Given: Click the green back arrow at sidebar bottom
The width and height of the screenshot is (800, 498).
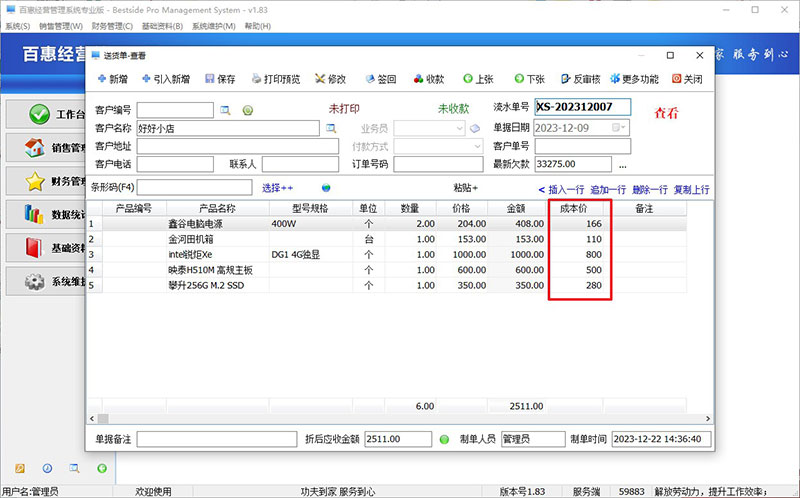Looking at the screenshot, I should coord(102,468).
